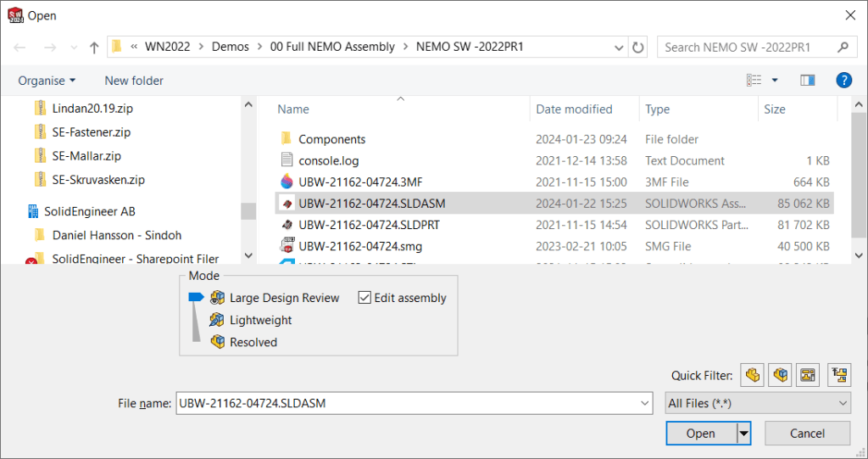Click the Drawings quick filter icon
Viewport: 868px width, 459px height.
click(808, 374)
